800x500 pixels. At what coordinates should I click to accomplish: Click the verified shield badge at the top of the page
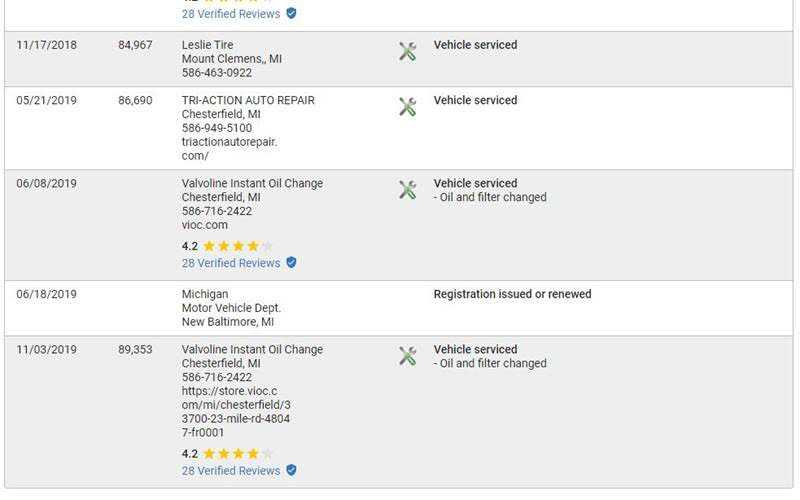[x=291, y=14]
